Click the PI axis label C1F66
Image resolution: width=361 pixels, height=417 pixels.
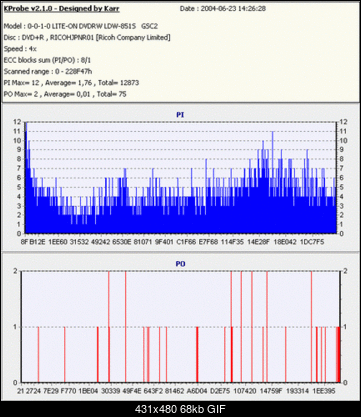tap(186, 242)
